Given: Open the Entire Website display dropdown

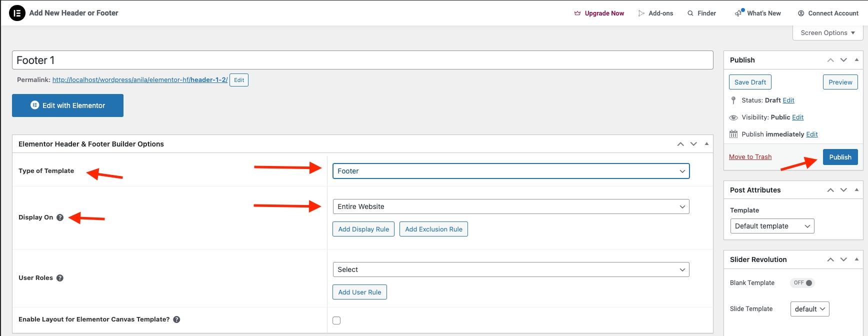Looking at the screenshot, I should [x=510, y=206].
